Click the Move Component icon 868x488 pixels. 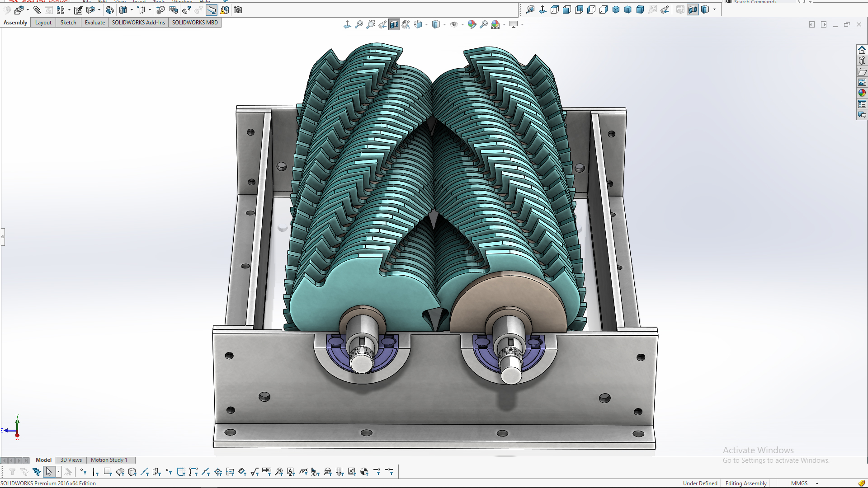pyautogui.click(x=90, y=10)
